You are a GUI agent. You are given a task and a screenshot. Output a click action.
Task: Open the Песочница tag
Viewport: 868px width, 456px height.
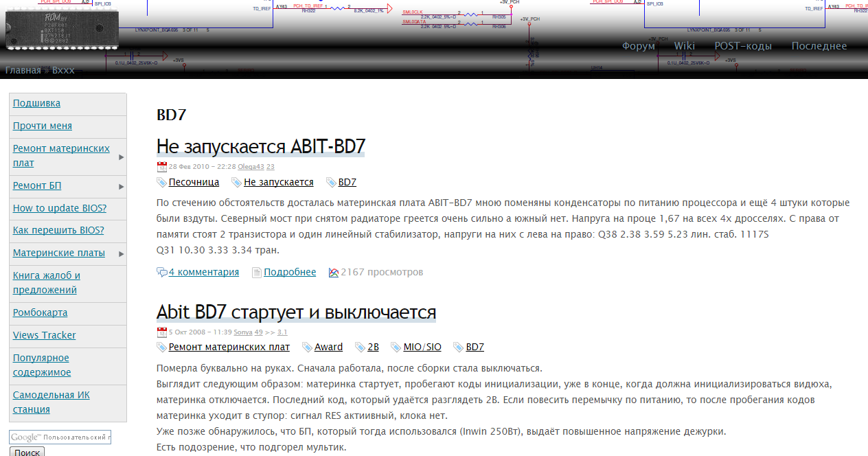(194, 182)
